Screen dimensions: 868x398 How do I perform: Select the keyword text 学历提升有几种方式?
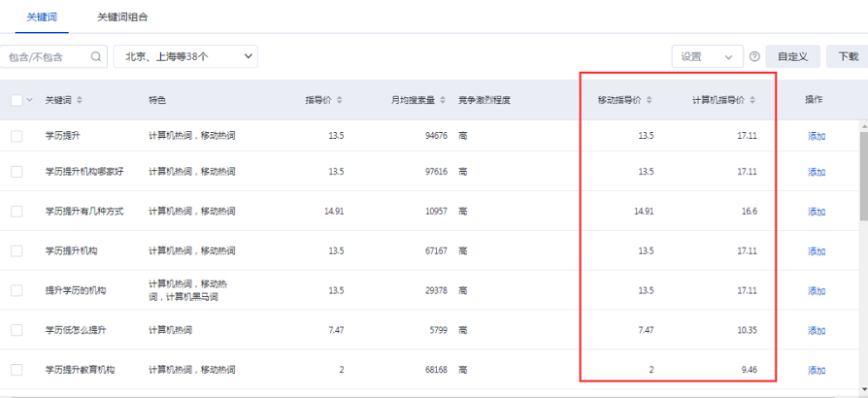[84, 211]
